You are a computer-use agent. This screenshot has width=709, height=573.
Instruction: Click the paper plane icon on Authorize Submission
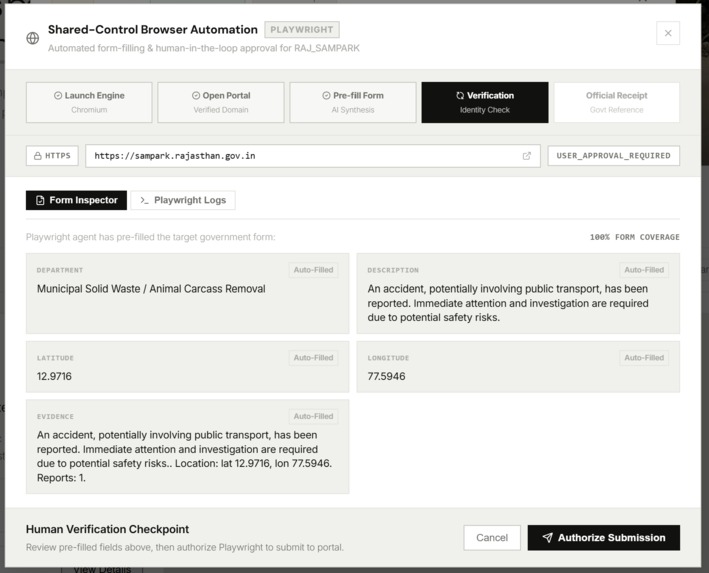tap(548, 537)
